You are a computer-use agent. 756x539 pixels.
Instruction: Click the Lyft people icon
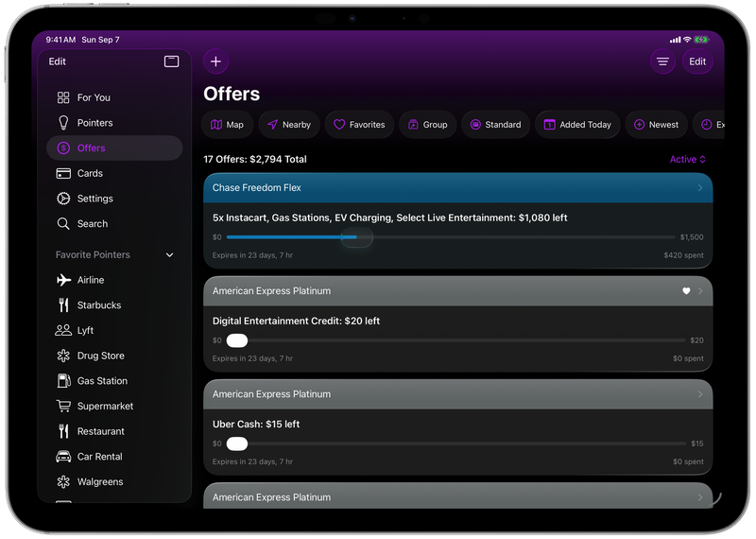63,330
